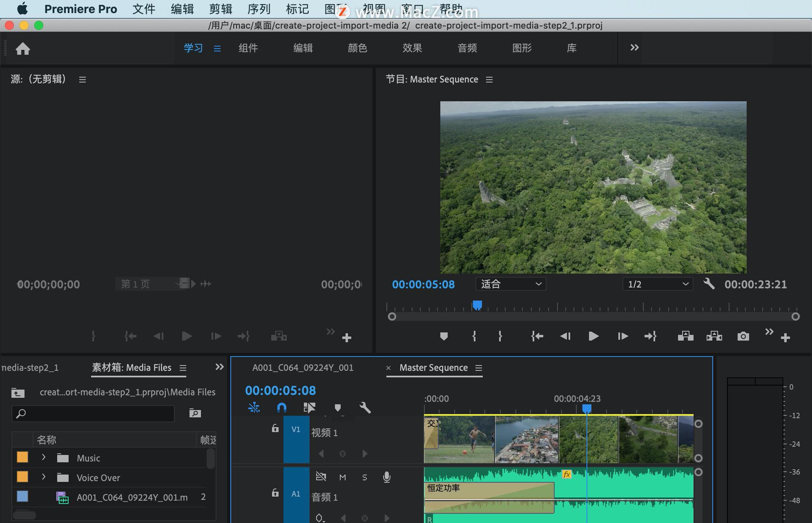Export frame with camera icon
This screenshot has height=523, width=812.
point(743,337)
